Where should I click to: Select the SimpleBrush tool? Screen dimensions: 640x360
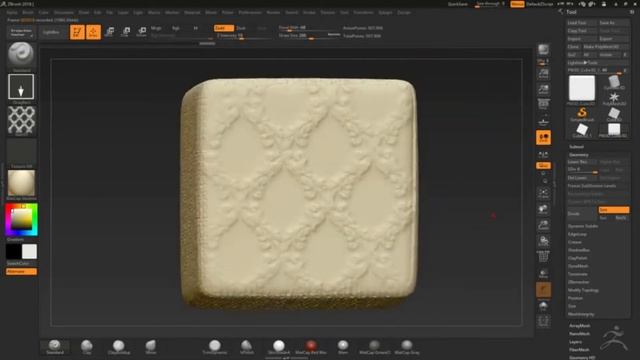[582, 113]
